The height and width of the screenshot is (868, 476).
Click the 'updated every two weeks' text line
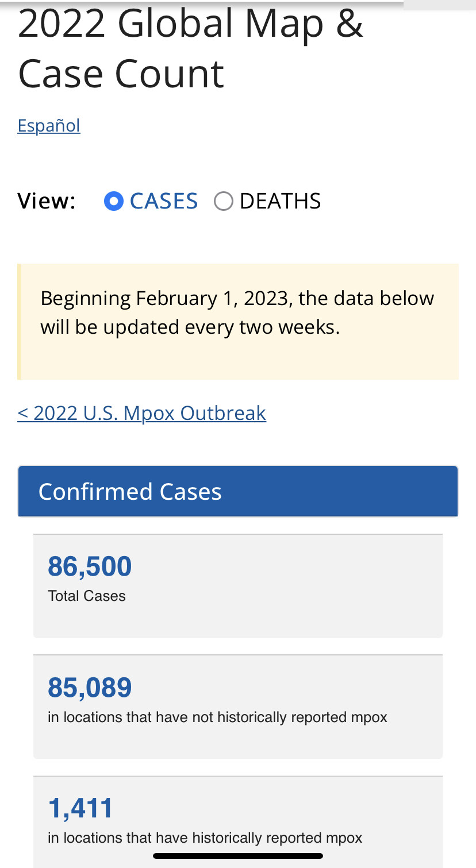190,327
